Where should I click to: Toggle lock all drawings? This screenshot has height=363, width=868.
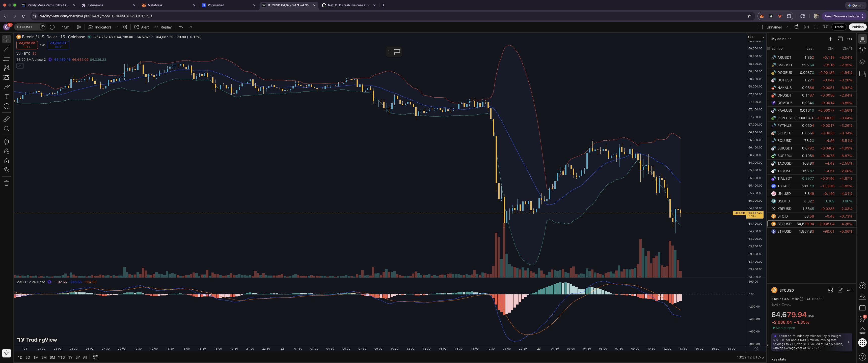point(6,161)
